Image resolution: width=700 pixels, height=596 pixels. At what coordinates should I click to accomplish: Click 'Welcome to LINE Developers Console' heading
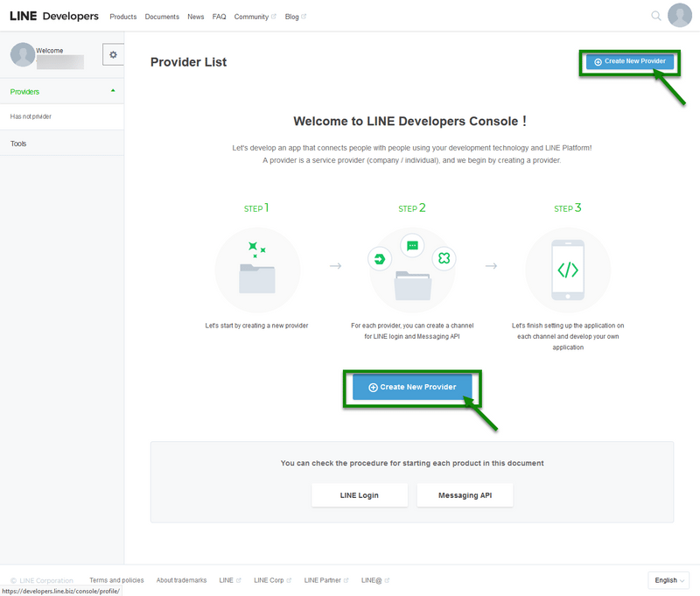(409, 121)
